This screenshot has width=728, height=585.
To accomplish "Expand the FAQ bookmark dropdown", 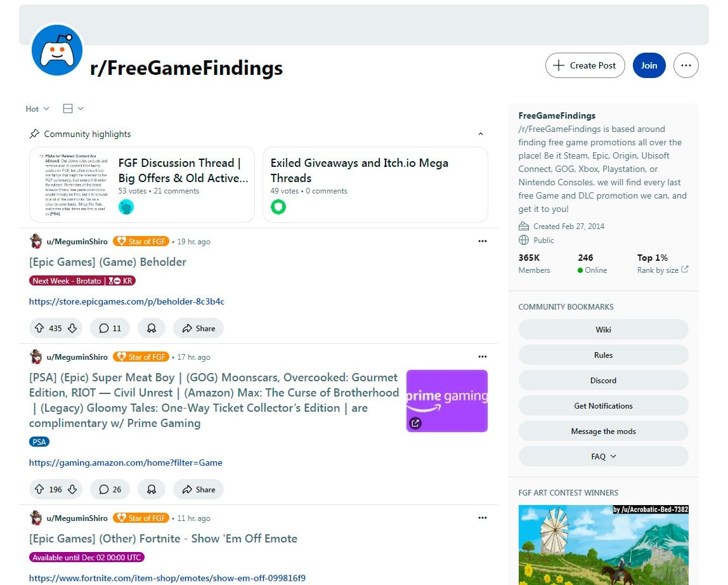I will click(602, 456).
